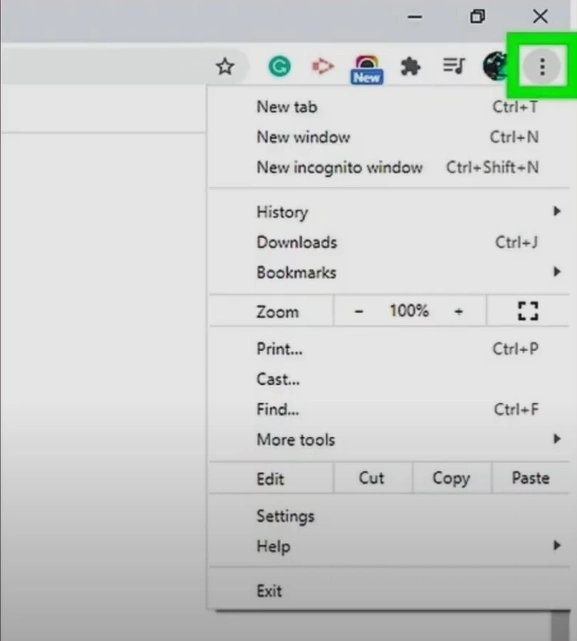Restore down the browser window

click(x=477, y=17)
